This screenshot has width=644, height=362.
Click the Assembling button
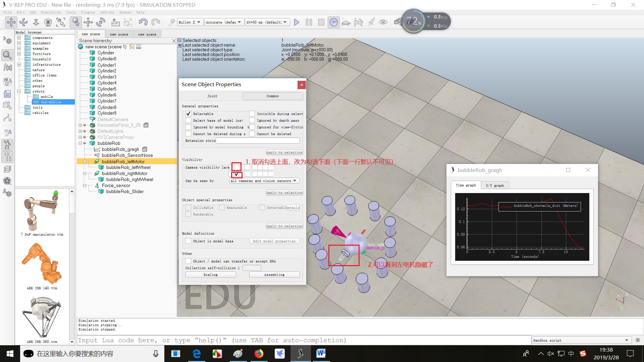[274, 275]
